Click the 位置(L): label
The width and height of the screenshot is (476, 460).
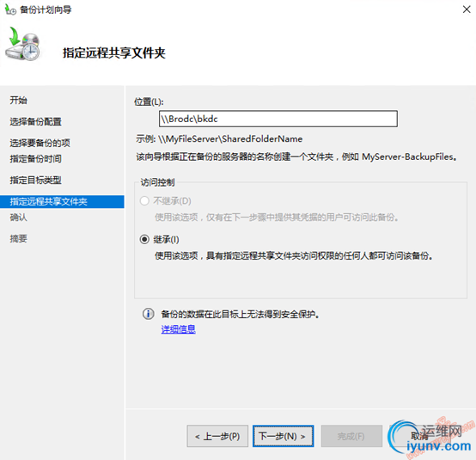pos(149,101)
